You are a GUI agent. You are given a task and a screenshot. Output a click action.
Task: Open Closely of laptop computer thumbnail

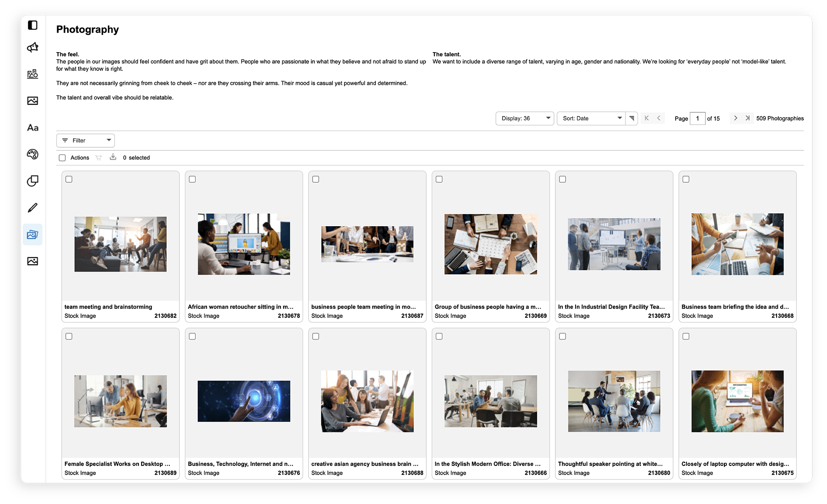click(x=738, y=401)
